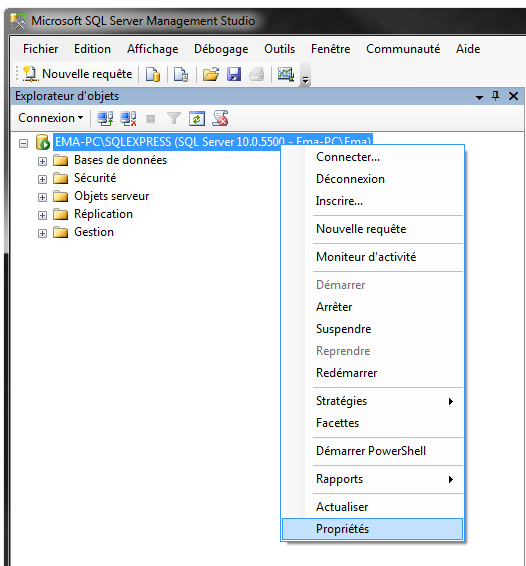Expand the Objets serveur node
The image size is (526, 566).
tap(42, 197)
